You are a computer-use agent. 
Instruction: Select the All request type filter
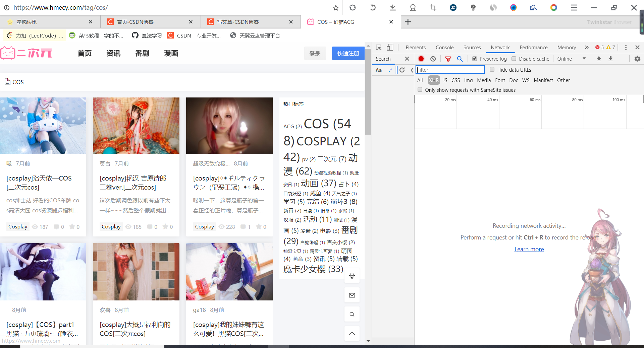(x=420, y=80)
